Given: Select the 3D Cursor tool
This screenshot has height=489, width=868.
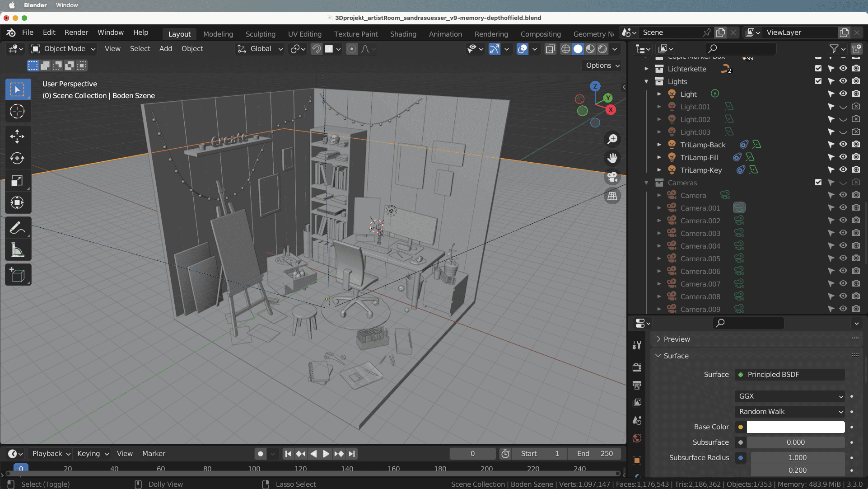Looking at the screenshot, I should [x=17, y=111].
